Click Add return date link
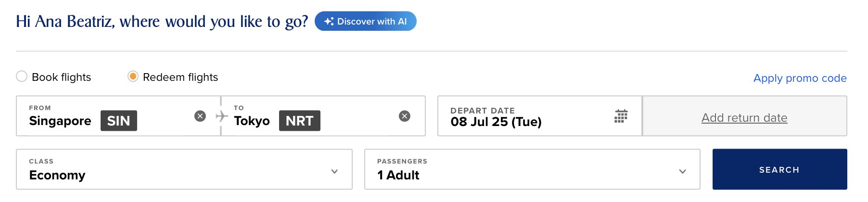Screen dimensions: 868x202 (x=744, y=118)
